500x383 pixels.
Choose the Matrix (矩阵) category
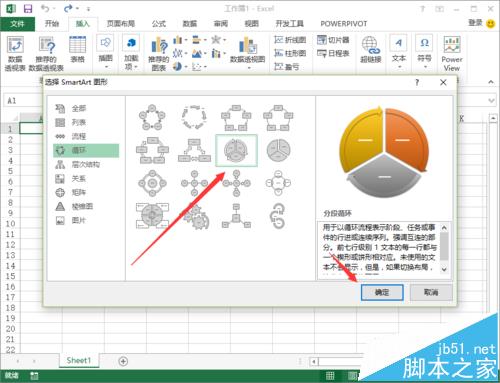point(86,192)
